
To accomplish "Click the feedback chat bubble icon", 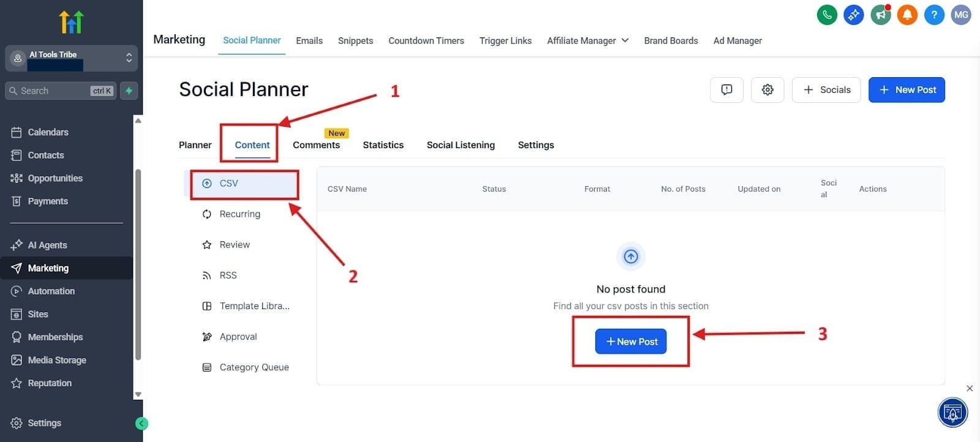I will (x=726, y=89).
